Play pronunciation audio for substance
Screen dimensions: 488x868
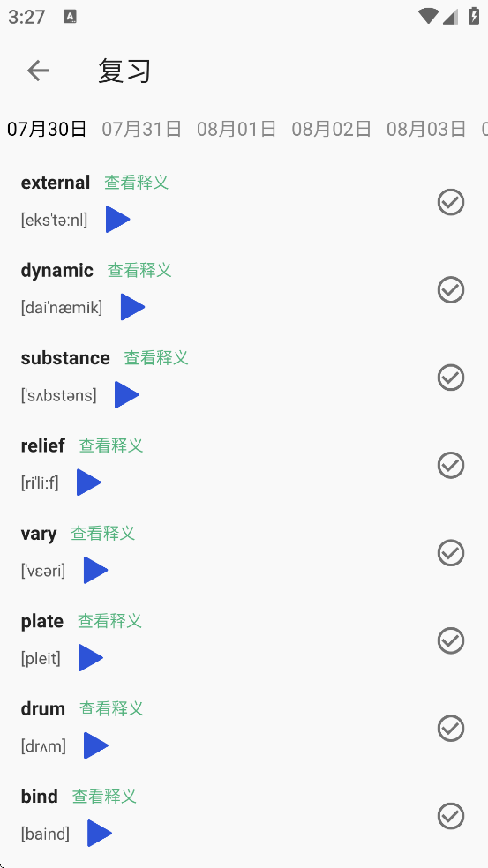point(126,394)
